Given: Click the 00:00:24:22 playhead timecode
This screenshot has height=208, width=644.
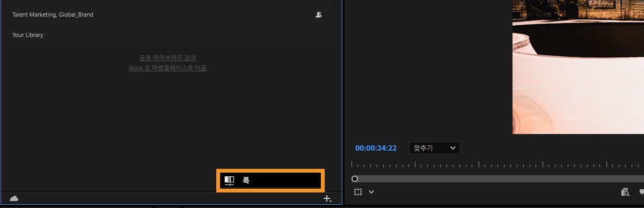Looking at the screenshot, I should coord(376,148).
